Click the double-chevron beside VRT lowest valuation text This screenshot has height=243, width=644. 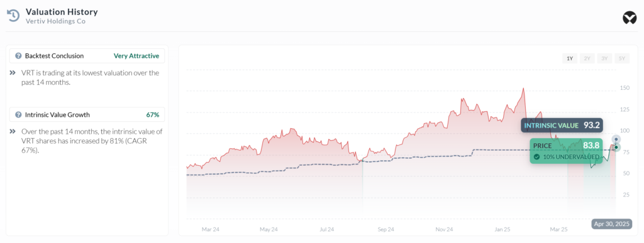[x=13, y=73]
